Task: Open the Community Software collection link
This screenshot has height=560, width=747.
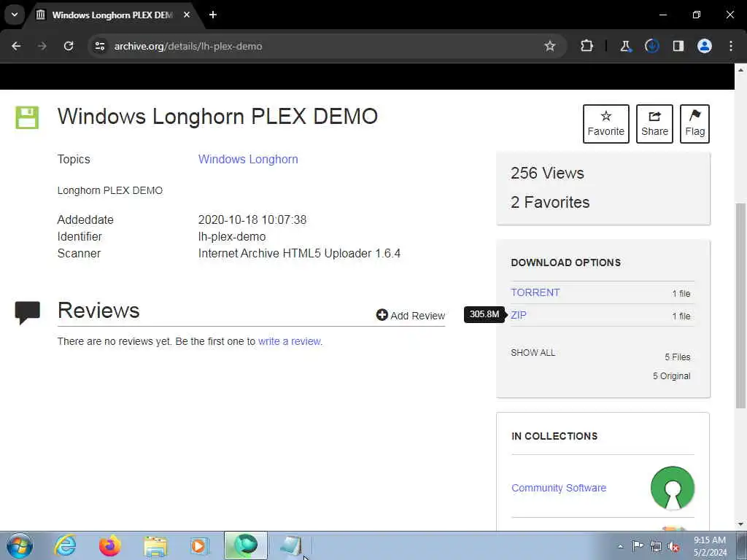Action: (559, 488)
